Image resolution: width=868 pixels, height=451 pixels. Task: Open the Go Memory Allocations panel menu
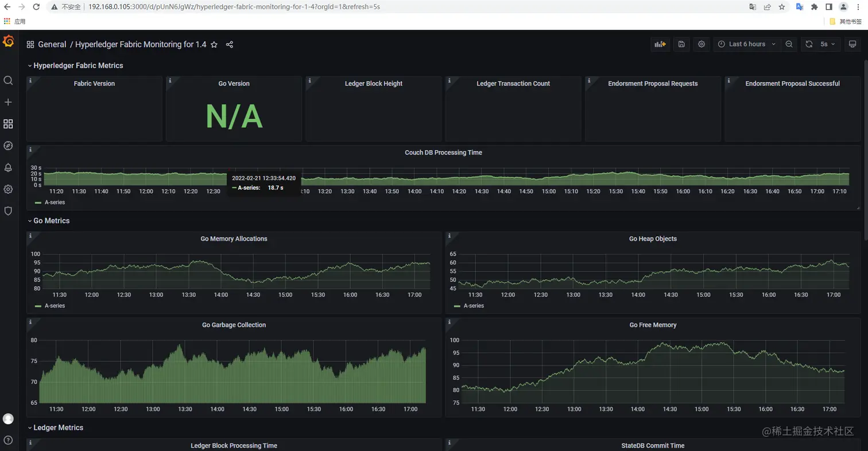[234, 239]
